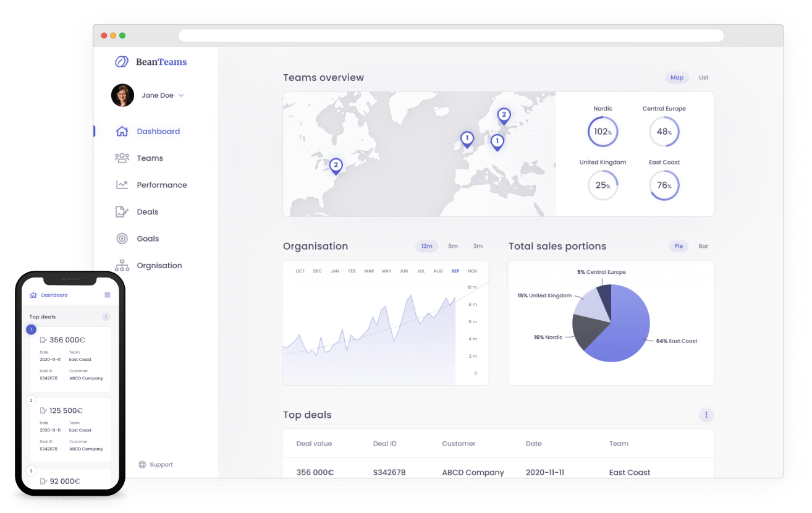
Task: Sort by Deal ID column header
Action: [385, 443]
